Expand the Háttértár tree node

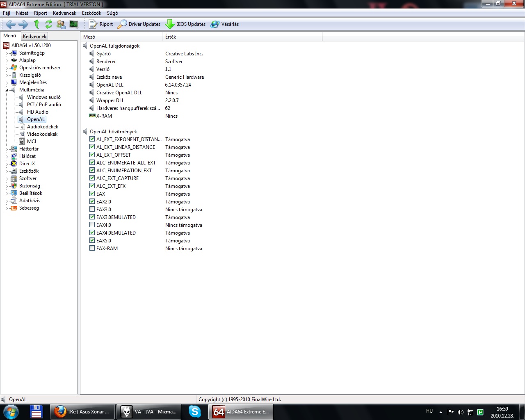pyautogui.click(x=7, y=149)
